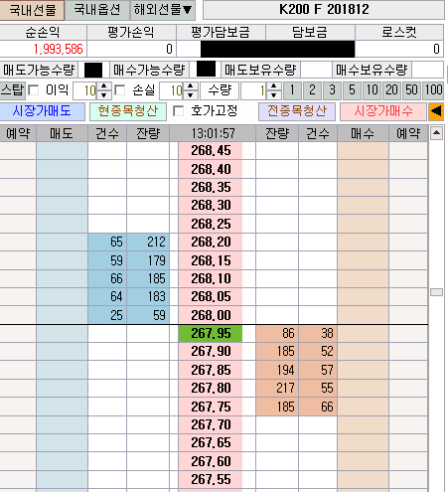This screenshot has width=448, height=492.
Task: Open the 해외선물 dropdown
Action: coord(163,10)
